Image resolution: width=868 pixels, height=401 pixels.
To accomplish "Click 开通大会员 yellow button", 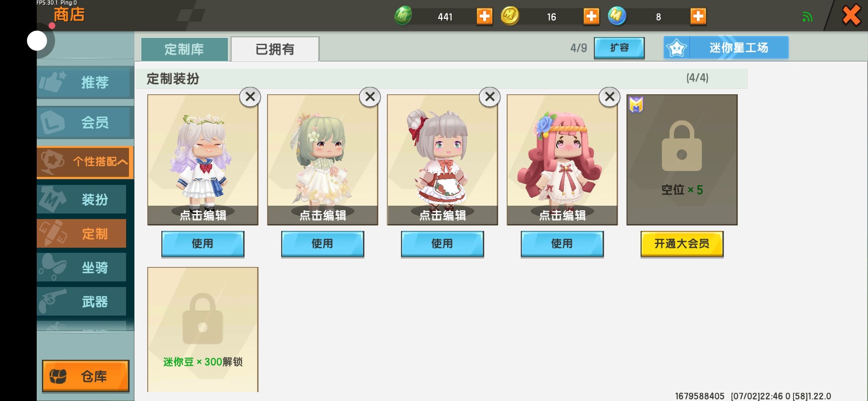I will [682, 244].
